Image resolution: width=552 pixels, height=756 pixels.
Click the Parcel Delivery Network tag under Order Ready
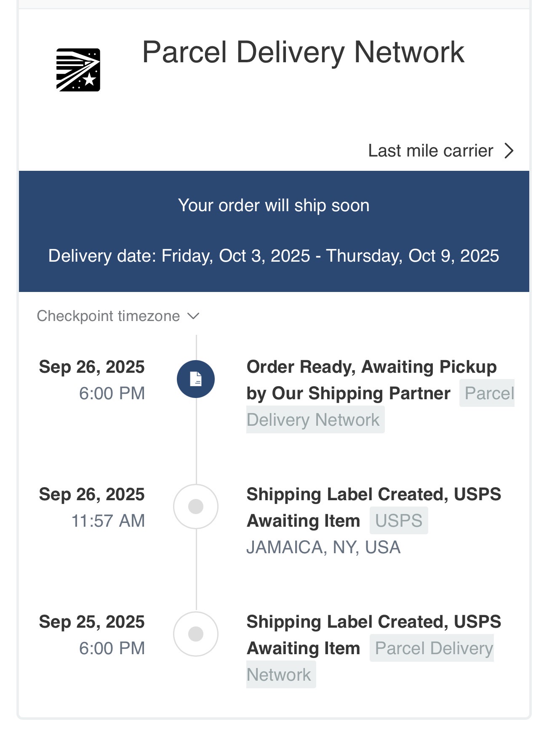coord(313,420)
